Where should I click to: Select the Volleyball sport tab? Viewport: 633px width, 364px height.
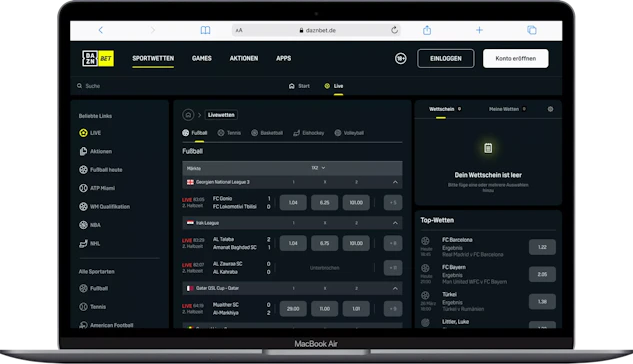(x=349, y=133)
